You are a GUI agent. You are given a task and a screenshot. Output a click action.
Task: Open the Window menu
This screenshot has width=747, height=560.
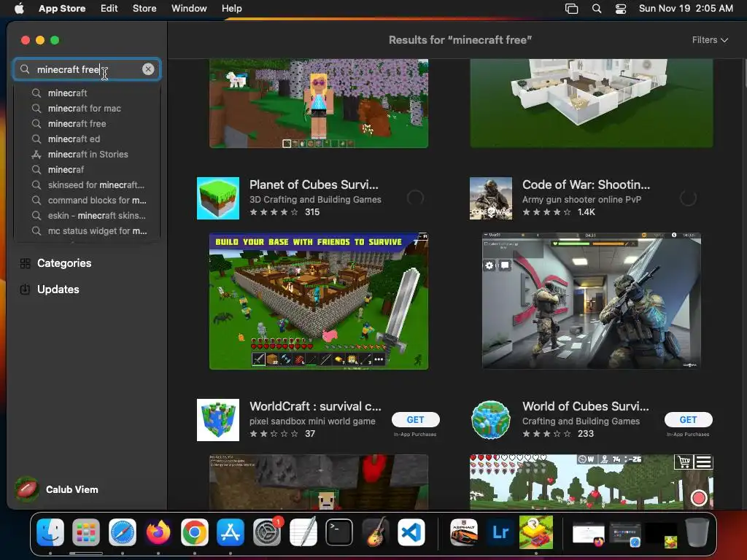(x=189, y=8)
